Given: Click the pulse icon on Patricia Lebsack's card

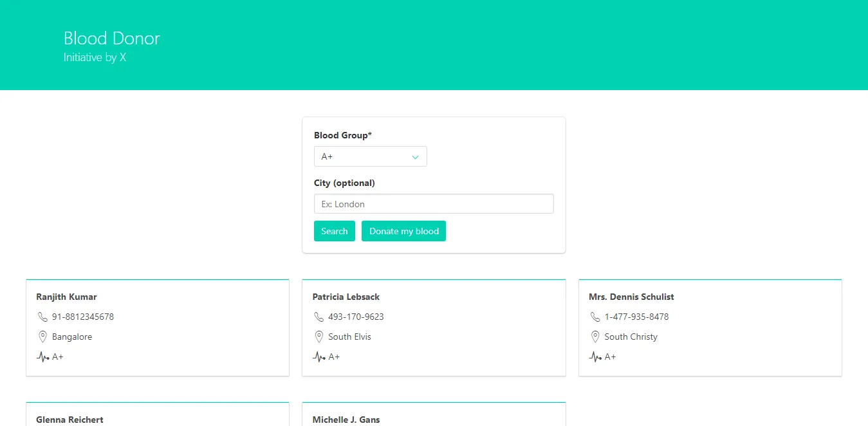Looking at the screenshot, I should pos(319,357).
